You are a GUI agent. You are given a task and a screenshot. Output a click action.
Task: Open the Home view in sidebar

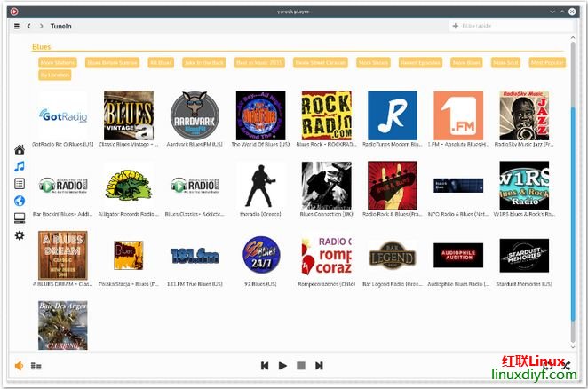pyautogui.click(x=20, y=150)
